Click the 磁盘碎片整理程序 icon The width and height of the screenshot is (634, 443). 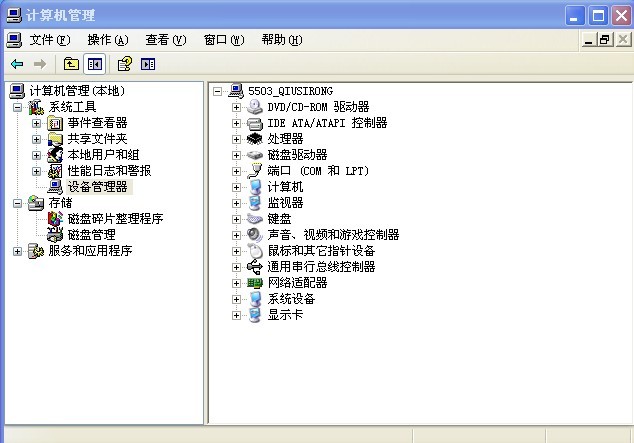[55, 219]
